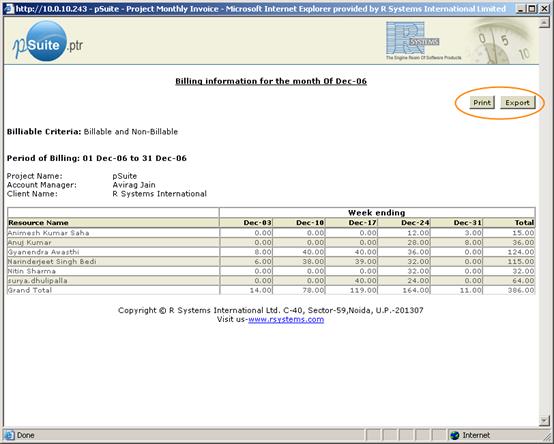Click the Billing information heading

click(271, 81)
